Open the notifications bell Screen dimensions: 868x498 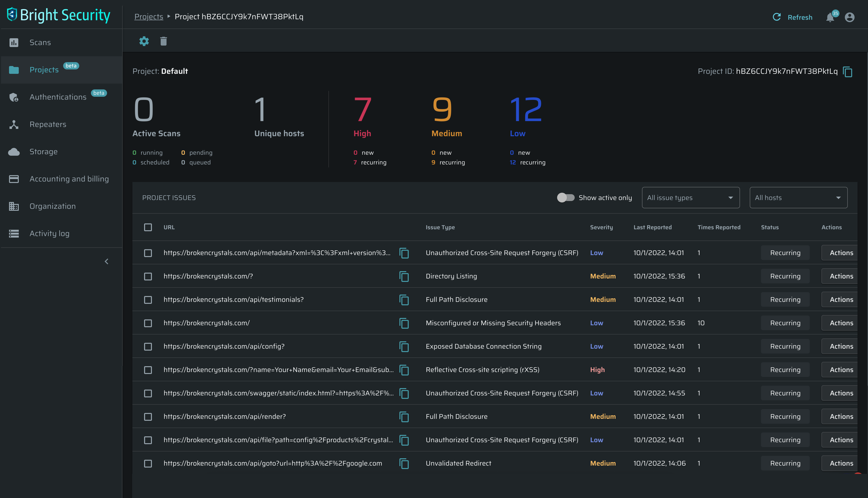coord(830,18)
